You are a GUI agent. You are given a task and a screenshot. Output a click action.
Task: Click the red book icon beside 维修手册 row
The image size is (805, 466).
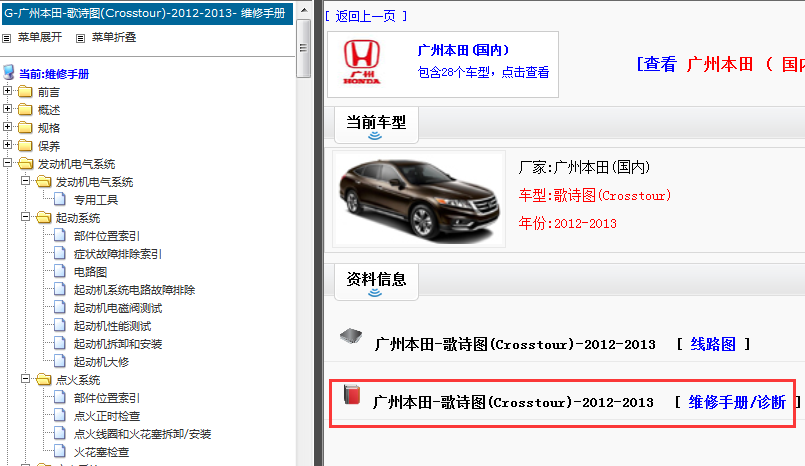click(x=352, y=395)
